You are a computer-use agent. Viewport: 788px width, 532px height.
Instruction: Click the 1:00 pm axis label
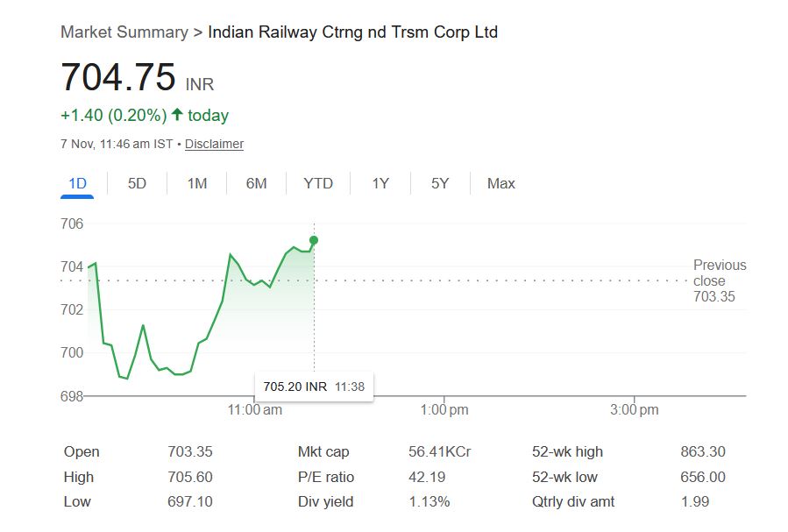(444, 409)
